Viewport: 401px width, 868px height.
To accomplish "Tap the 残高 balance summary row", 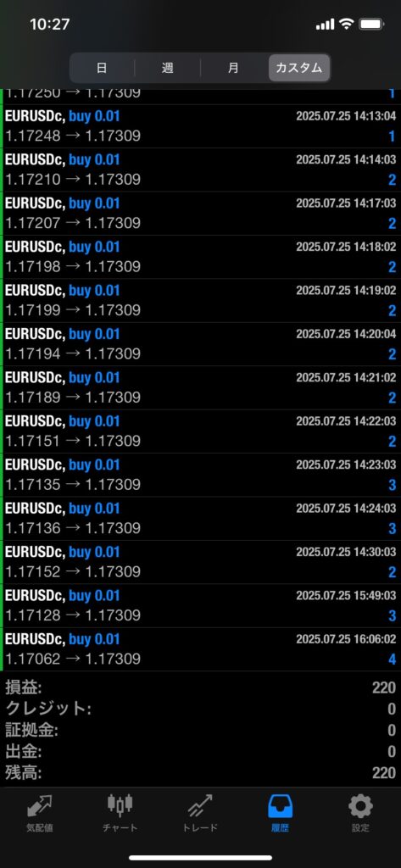I will coord(200,772).
